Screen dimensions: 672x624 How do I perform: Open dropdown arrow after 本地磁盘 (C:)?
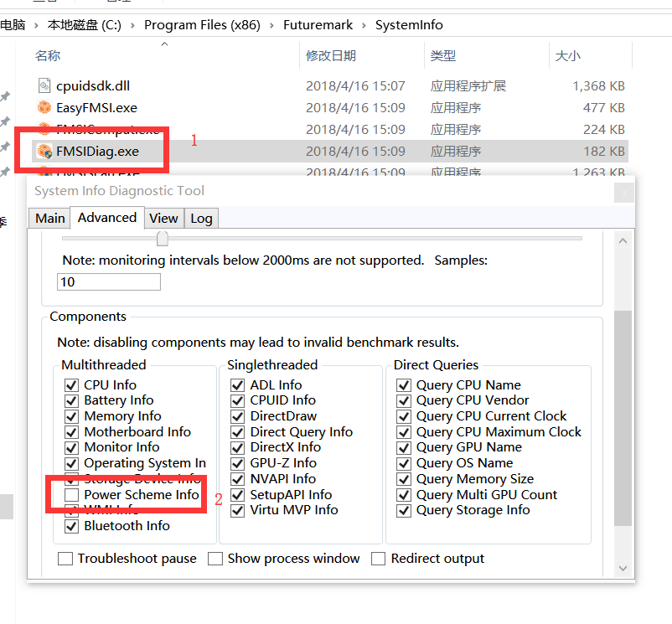click(133, 25)
